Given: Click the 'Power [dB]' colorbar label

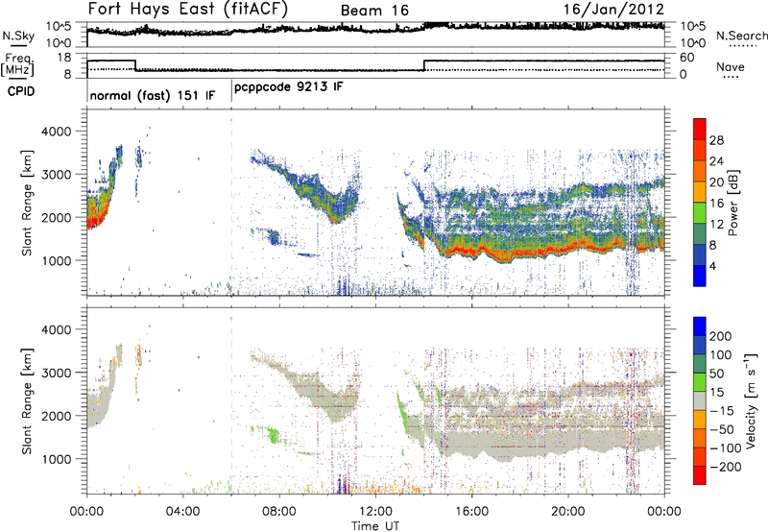Looking at the screenshot, I should pos(732,203).
